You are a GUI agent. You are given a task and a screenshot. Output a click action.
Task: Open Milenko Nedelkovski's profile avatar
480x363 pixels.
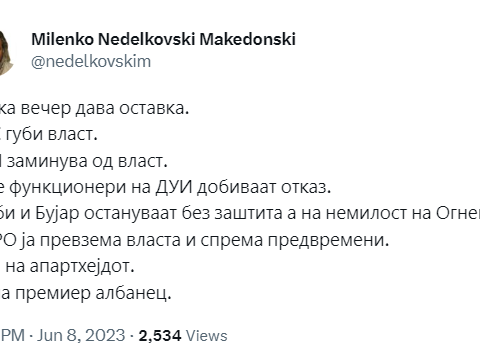coord(6,52)
